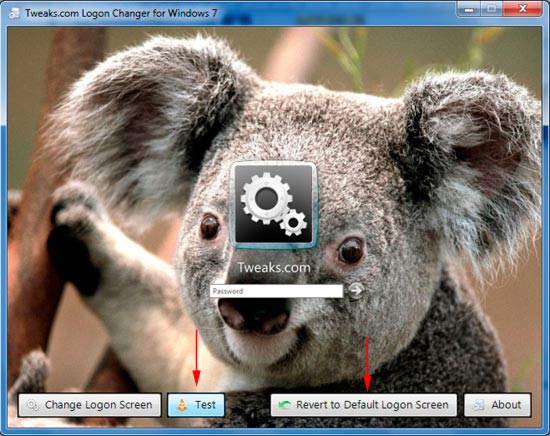Click the Tweaks.com Logon Changer window title

tap(121, 13)
